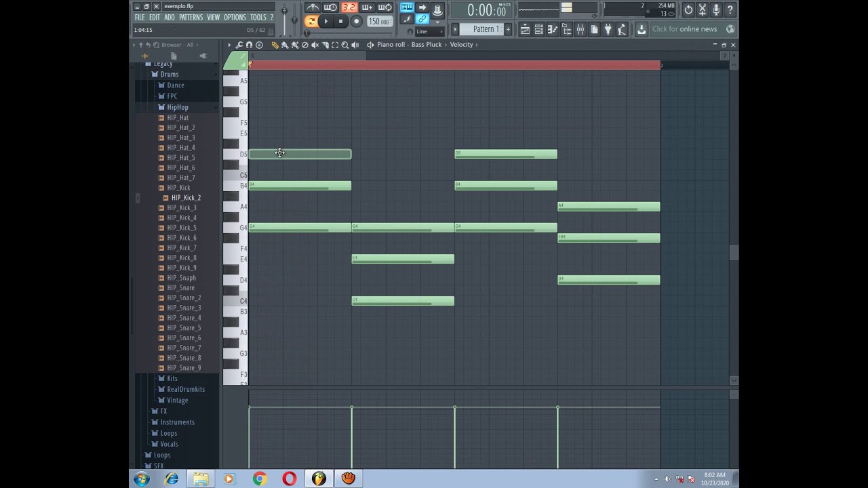Open the OPTIONS menu
The height and width of the screenshot is (488, 868).
click(x=235, y=18)
